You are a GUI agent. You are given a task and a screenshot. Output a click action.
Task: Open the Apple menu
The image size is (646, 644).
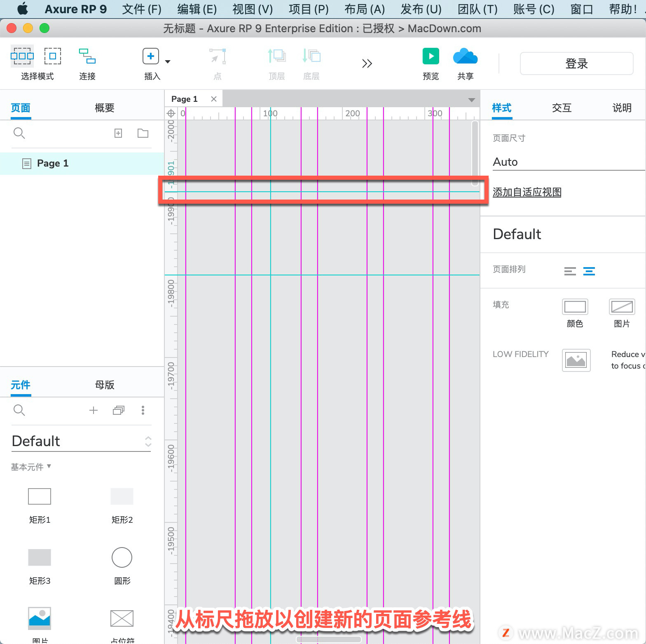click(x=23, y=9)
